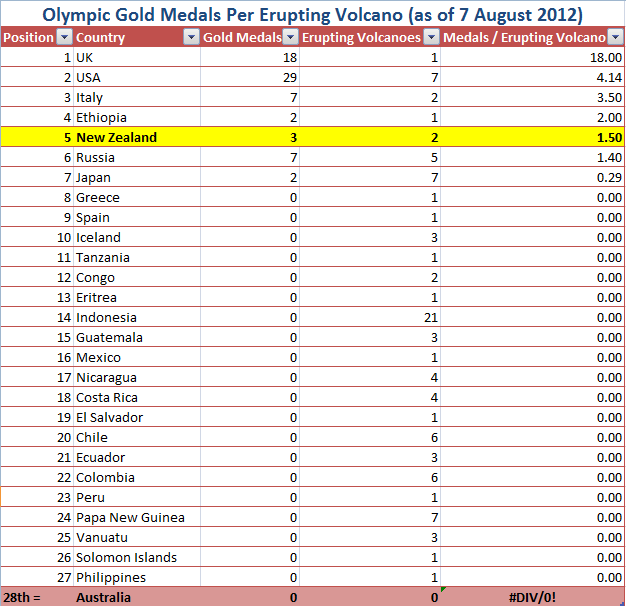
Task: Click the Papa New Guinea cell
Action: [137, 518]
